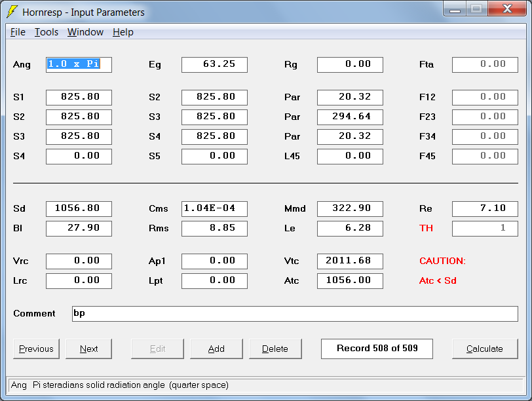Select the Lrc input field
The height and width of the screenshot is (401, 532).
pos(79,281)
